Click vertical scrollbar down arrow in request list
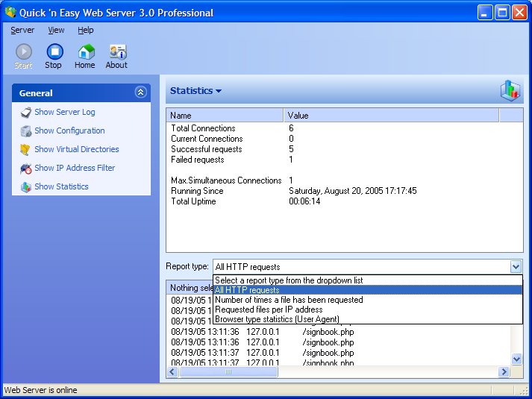 pos(516,359)
